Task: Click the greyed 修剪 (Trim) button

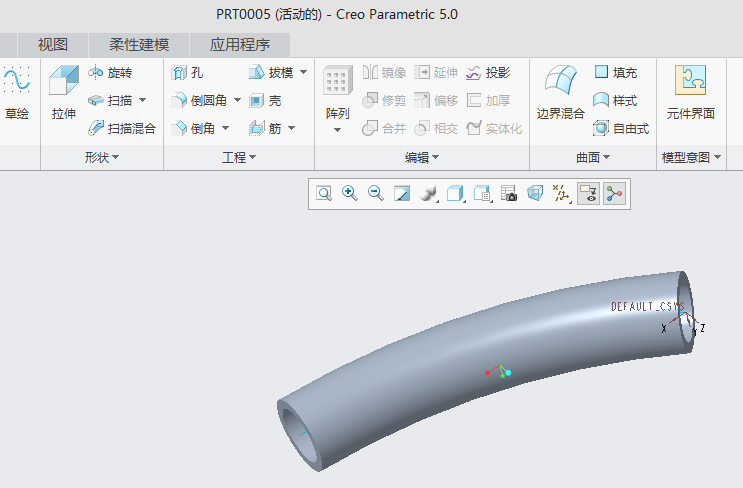Action: click(x=384, y=100)
